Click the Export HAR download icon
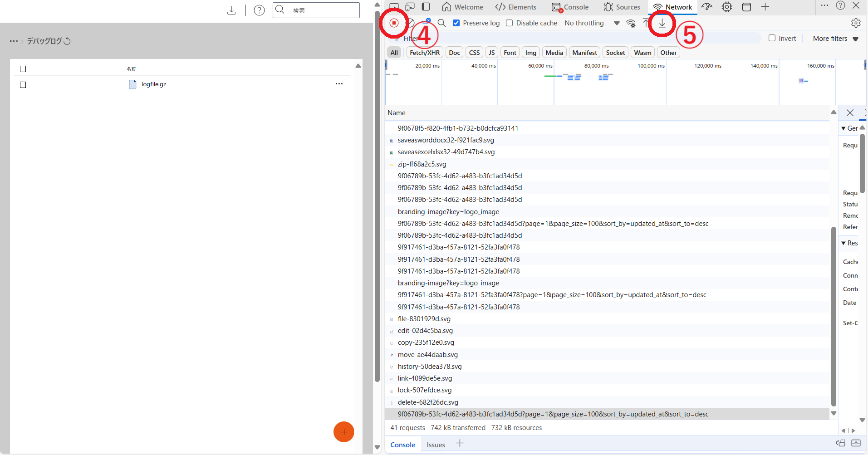This screenshot has height=455, width=868. click(x=662, y=23)
